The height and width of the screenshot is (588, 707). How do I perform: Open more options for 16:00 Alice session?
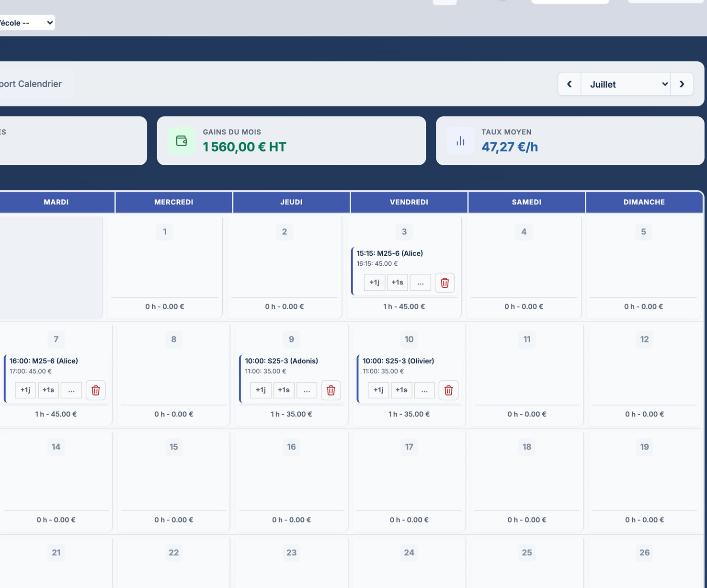click(x=71, y=390)
